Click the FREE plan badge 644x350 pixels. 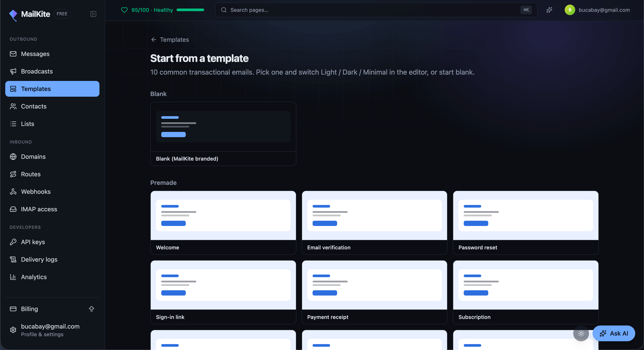click(x=62, y=14)
